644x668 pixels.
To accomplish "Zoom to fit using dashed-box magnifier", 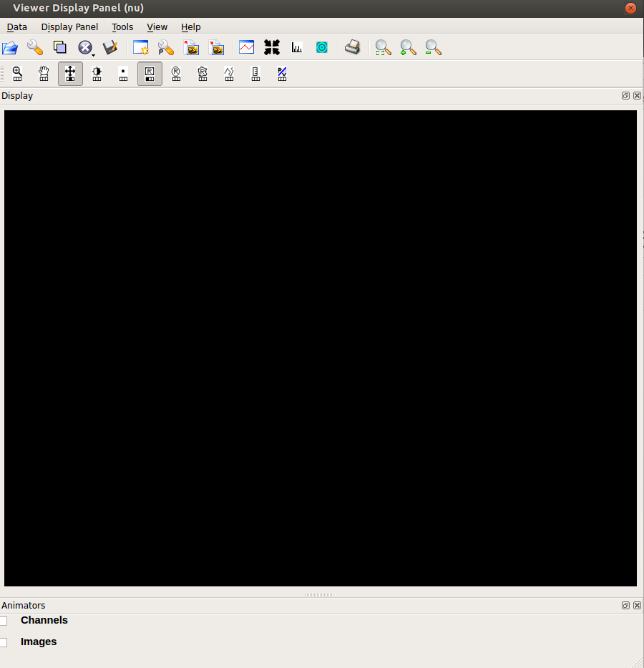I will pyautogui.click(x=383, y=47).
